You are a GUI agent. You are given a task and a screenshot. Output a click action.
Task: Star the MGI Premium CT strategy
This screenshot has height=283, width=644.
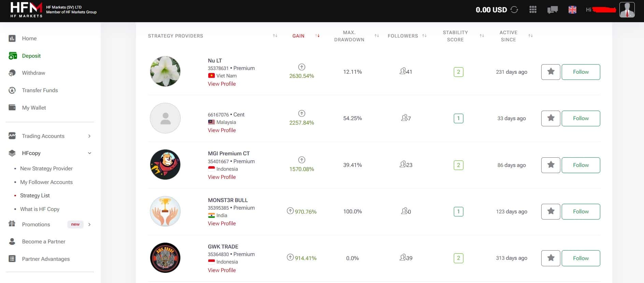pos(551,165)
